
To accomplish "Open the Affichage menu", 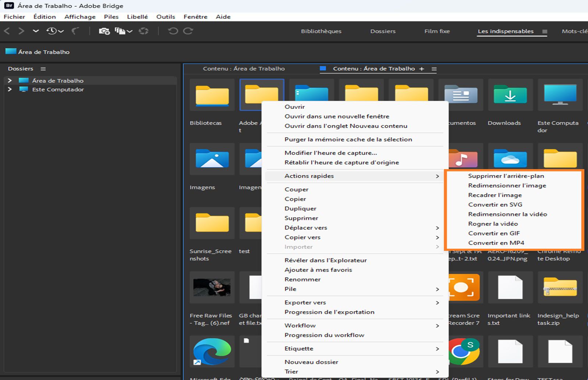I will coord(80,17).
